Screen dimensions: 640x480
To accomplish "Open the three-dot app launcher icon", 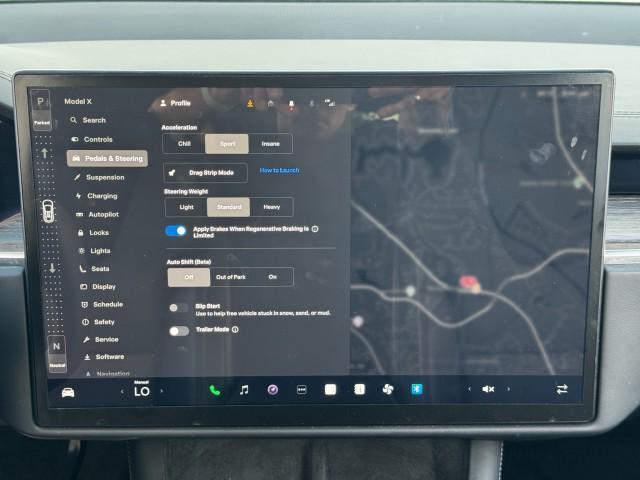I will point(301,390).
